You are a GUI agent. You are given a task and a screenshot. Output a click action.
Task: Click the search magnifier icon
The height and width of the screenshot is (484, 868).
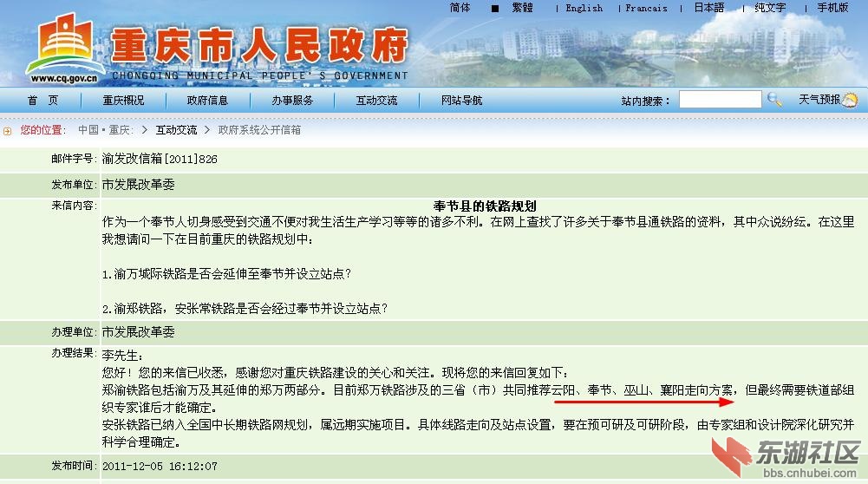pos(775,100)
